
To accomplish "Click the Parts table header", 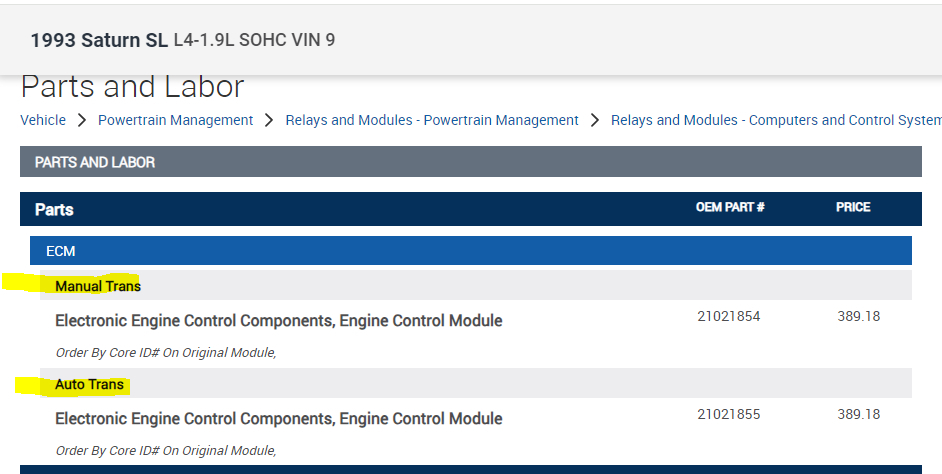I will click(54, 209).
